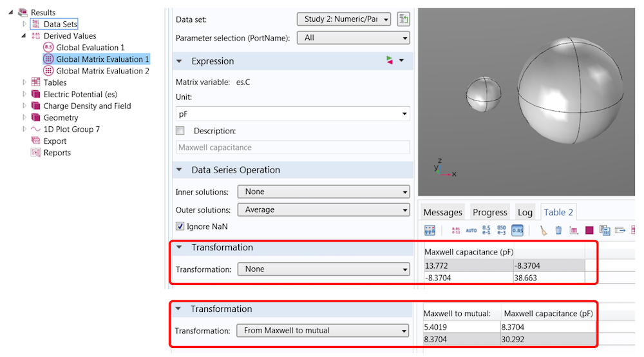Click the evaluate all icon in table toolbar
Viewport: 644px width, 357px height.
[430, 231]
